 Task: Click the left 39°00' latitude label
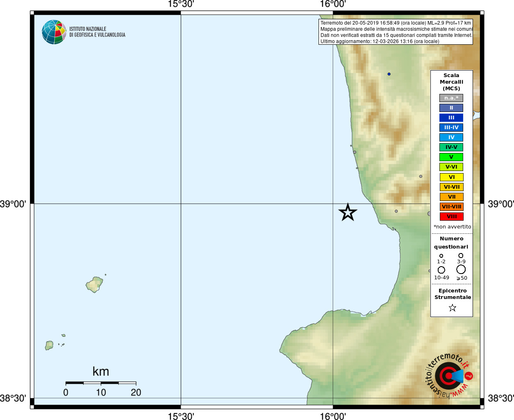coord(13,204)
